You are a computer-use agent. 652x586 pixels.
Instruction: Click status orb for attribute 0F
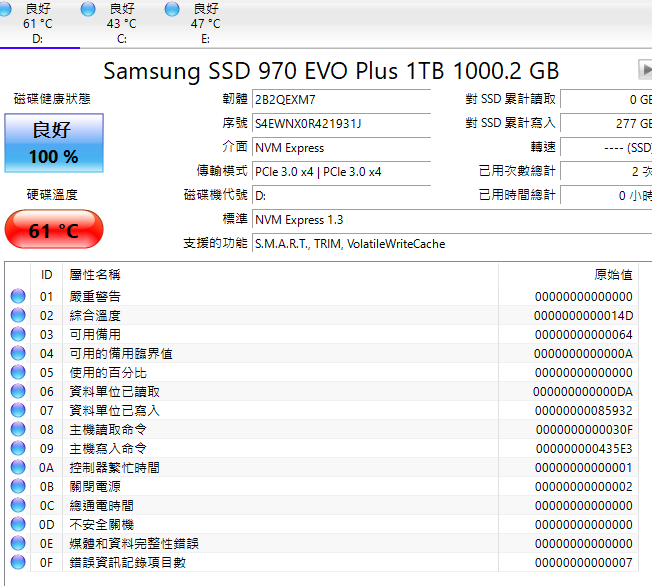(18, 562)
